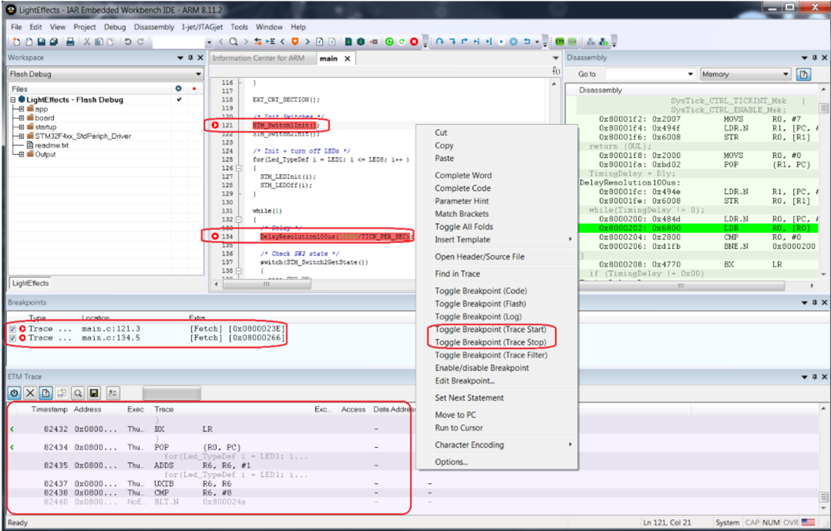This screenshot has width=831, height=531.
Task: Select readme.txt in workspace tree
Action: 51,145
